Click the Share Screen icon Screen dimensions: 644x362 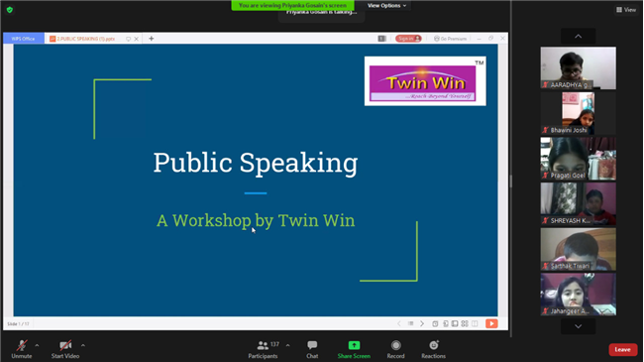[x=354, y=345]
